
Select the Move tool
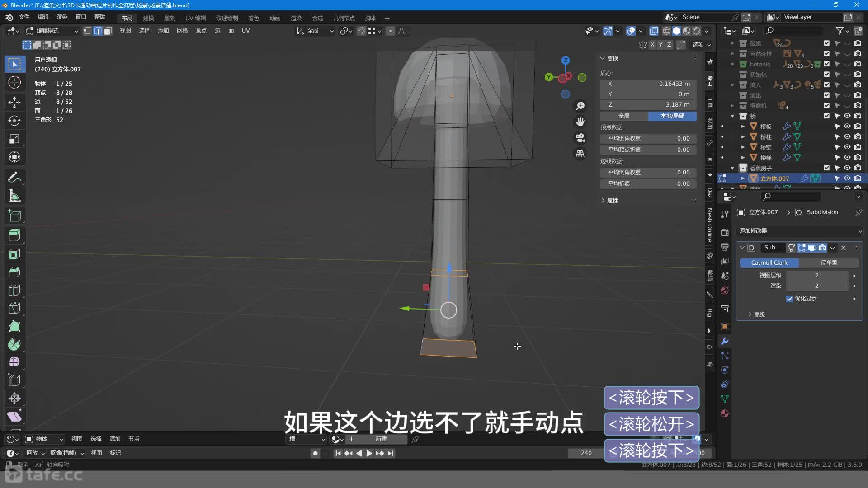pyautogui.click(x=14, y=102)
